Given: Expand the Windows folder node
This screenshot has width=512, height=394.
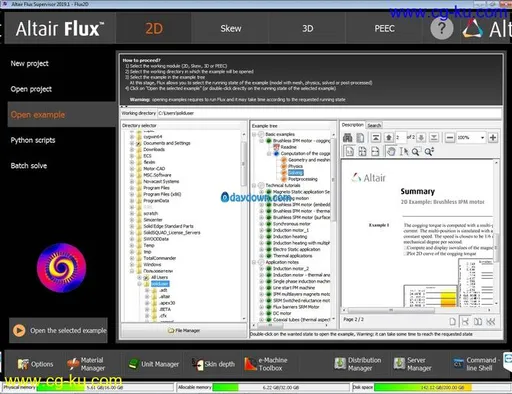Looking at the screenshot, I should click(x=132, y=265).
